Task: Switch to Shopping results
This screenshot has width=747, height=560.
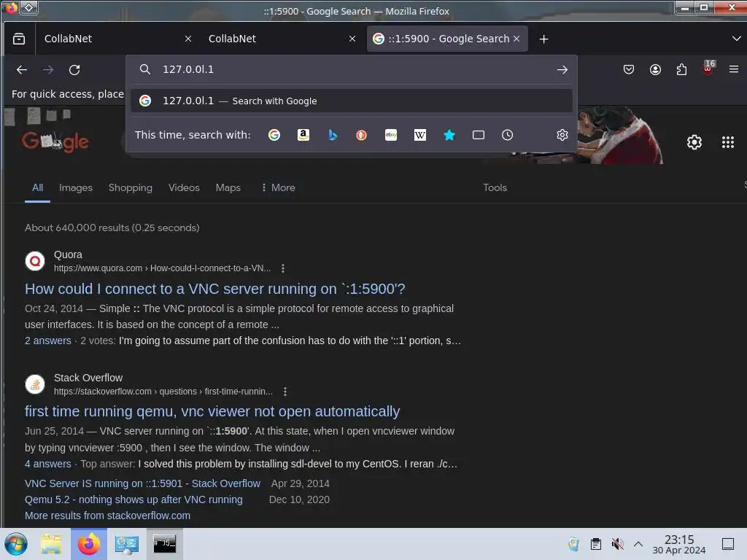Action: coord(130,187)
